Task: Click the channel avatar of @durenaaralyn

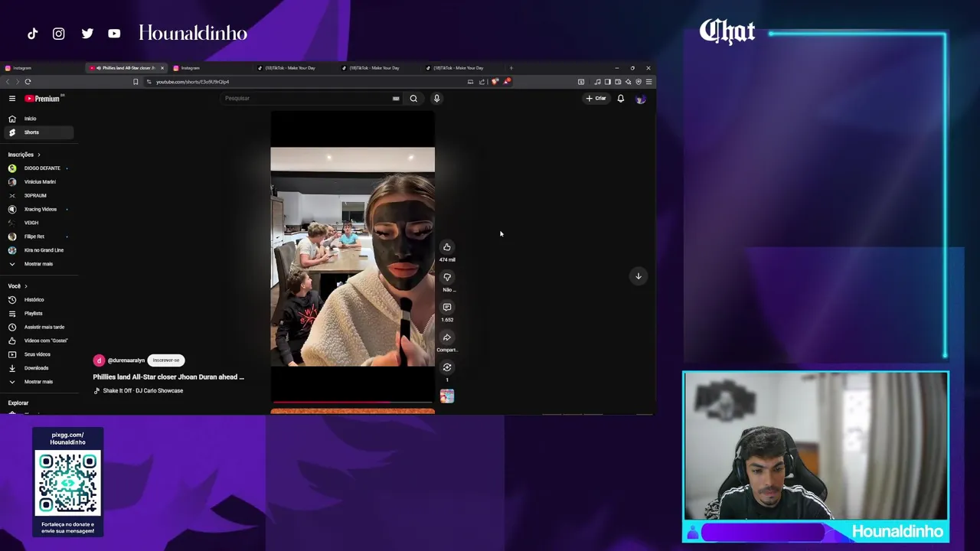Action: [x=99, y=360]
